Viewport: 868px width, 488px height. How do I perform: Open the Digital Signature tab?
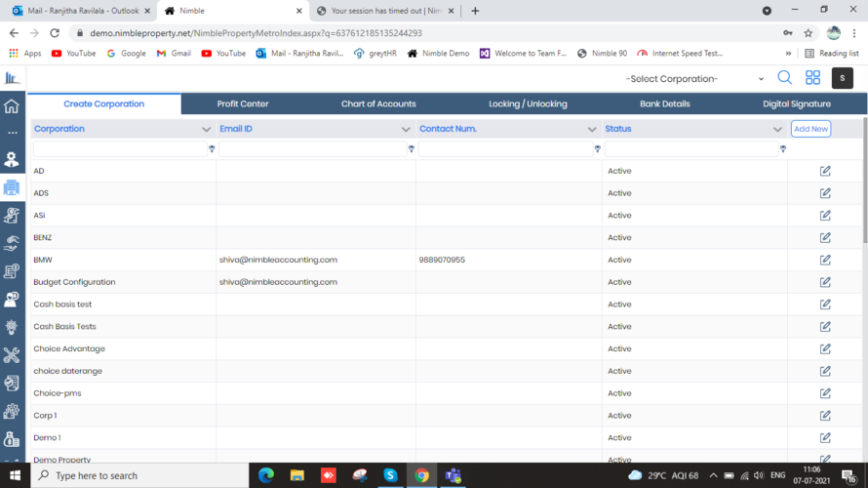coord(797,103)
